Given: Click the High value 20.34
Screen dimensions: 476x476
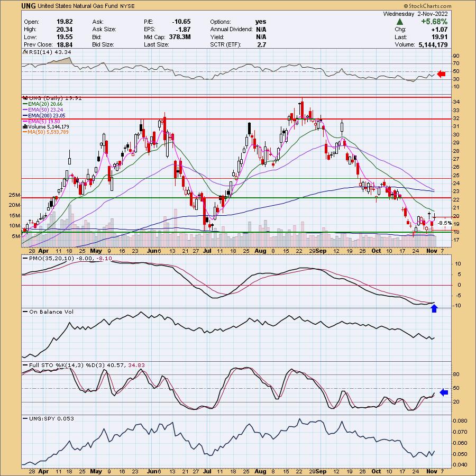Looking at the screenshot, I should click(x=65, y=30).
